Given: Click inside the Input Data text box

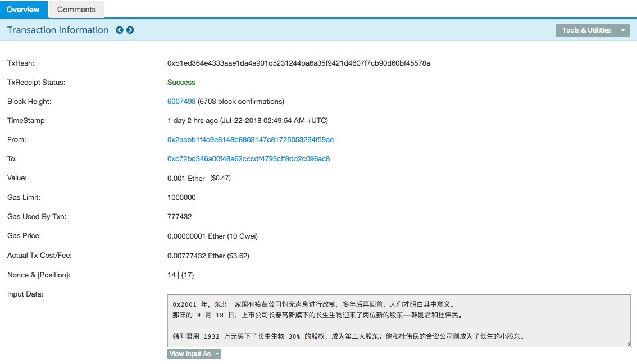Looking at the screenshot, I should tap(398, 320).
